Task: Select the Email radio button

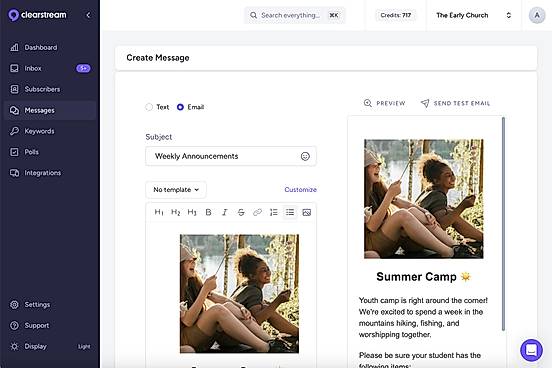Action: (x=180, y=107)
